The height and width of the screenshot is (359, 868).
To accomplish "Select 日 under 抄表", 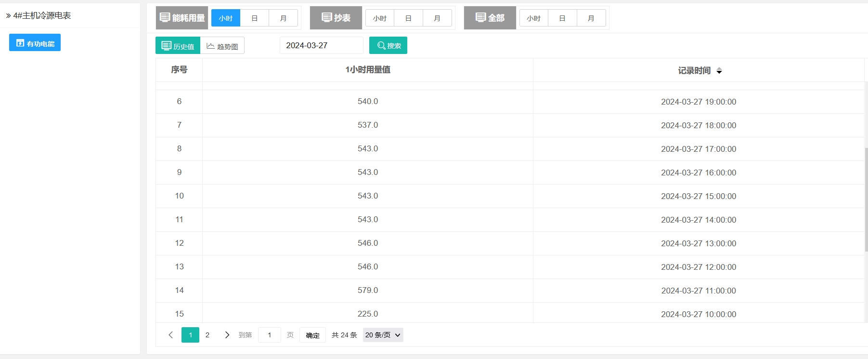I will pos(409,18).
